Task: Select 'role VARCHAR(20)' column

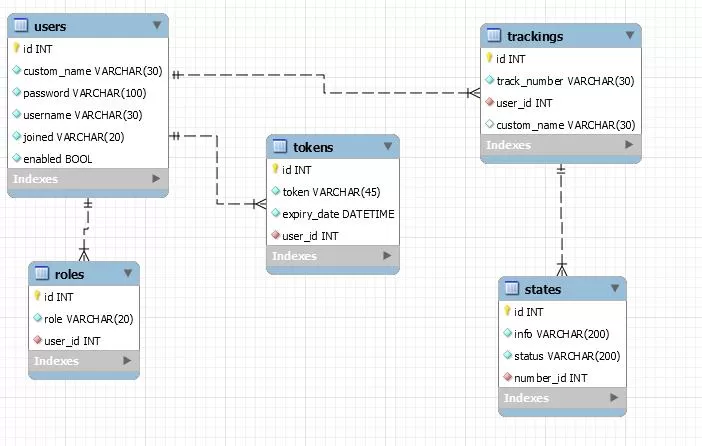Action: coord(89,319)
